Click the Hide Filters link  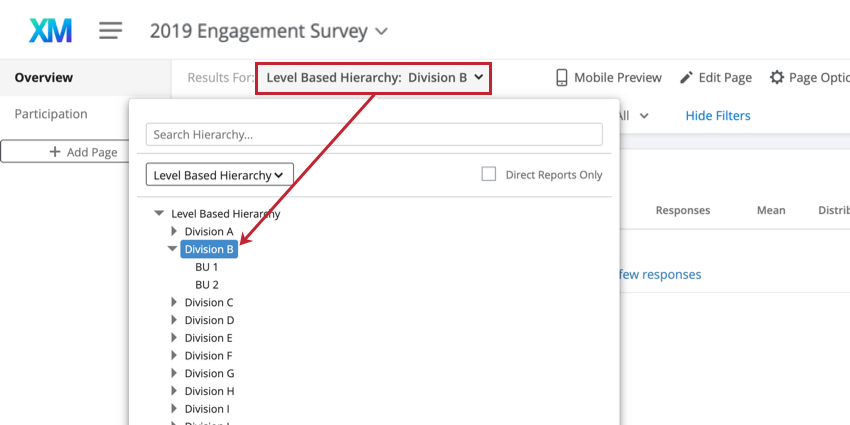coord(717,115)
